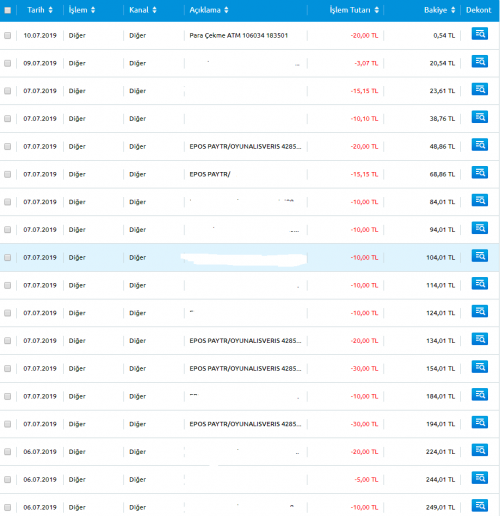The image size is (500, 516).
Task: Open receipt for the 0,54 TL balance row
Action: [x=480, y=34]
